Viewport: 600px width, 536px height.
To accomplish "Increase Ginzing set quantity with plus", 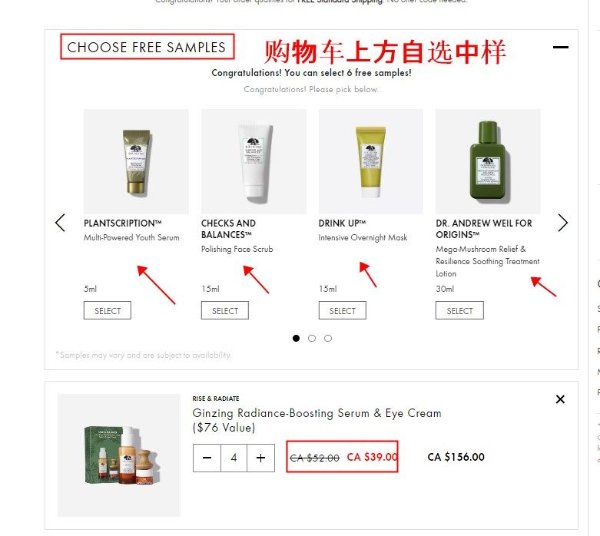I will [261, 458].
